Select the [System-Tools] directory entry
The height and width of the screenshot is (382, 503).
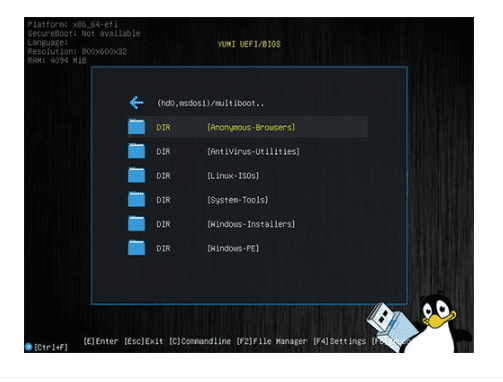(238, 200)
